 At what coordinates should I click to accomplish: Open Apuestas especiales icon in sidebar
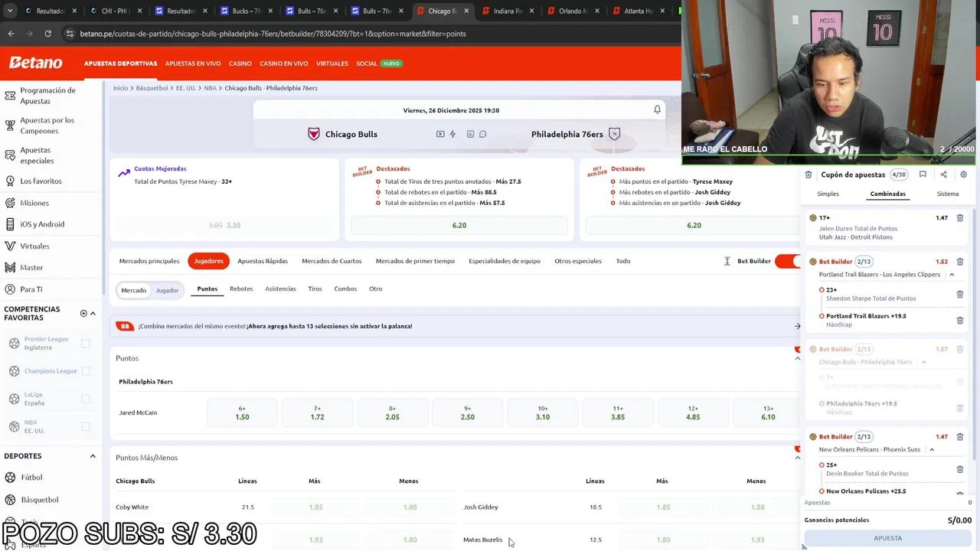(10, 155)
